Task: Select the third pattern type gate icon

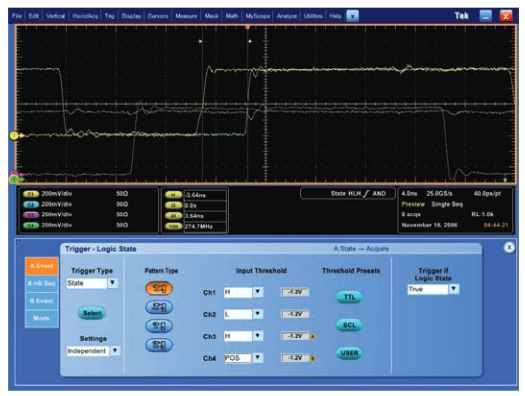Action: click(159, 326)
